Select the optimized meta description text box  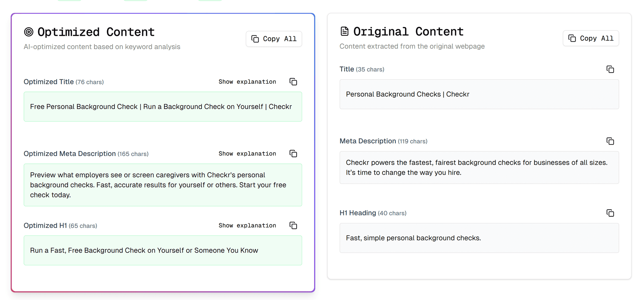tap(163, 185)
